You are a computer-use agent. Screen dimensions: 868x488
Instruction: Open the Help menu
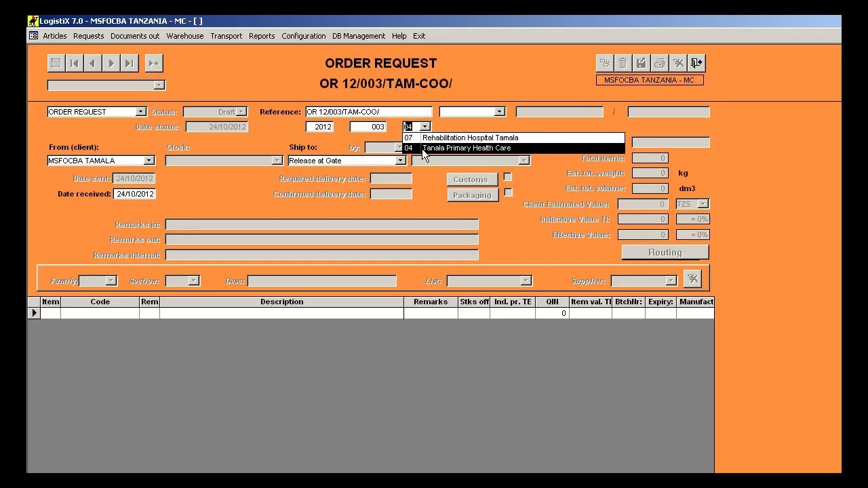(399, 36)
